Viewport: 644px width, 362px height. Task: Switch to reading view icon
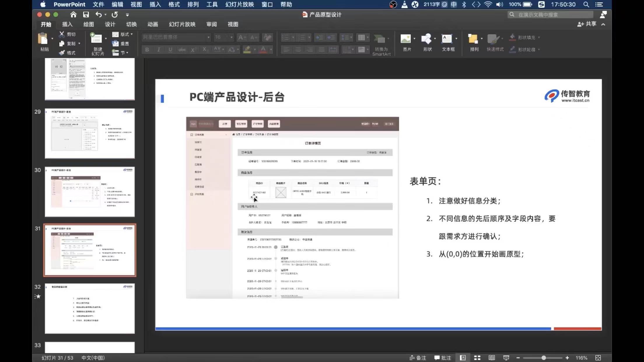pos(491,358)
